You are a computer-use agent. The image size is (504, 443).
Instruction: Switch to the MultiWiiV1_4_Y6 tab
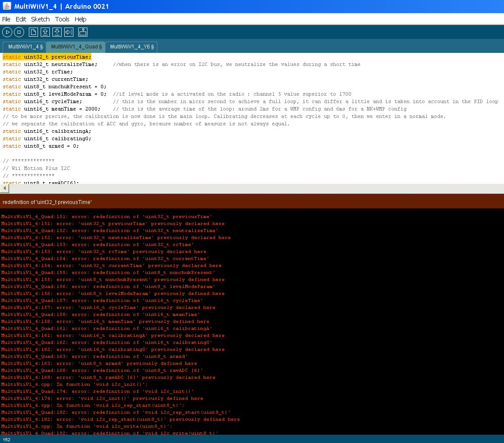[x=132, y=47]
